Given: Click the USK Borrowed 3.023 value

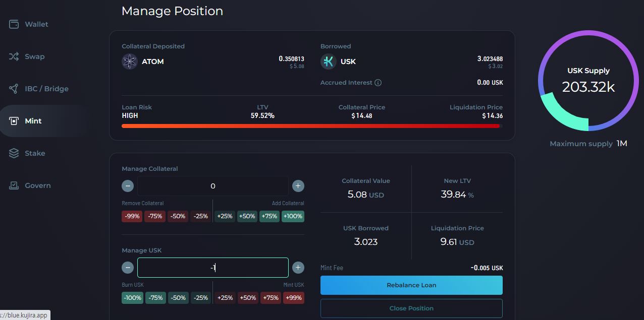Looking at the screenshot, I should coord(366,242).
